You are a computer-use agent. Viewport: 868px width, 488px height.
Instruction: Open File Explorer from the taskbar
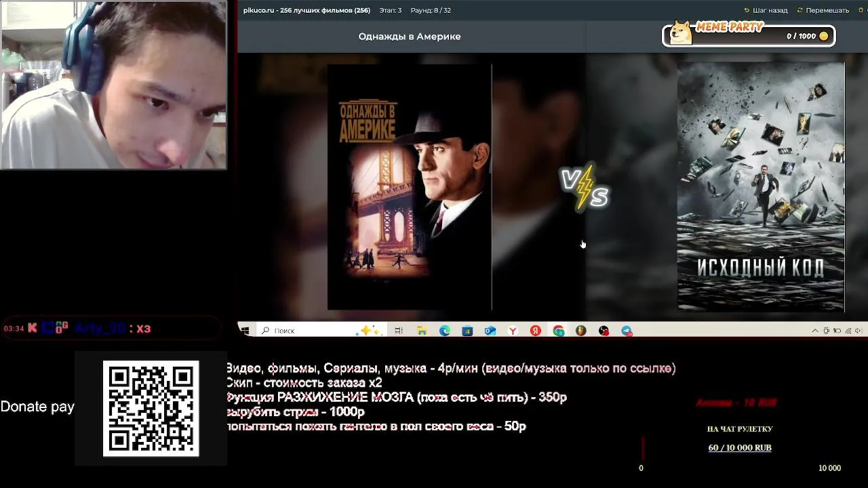point(422,331)
